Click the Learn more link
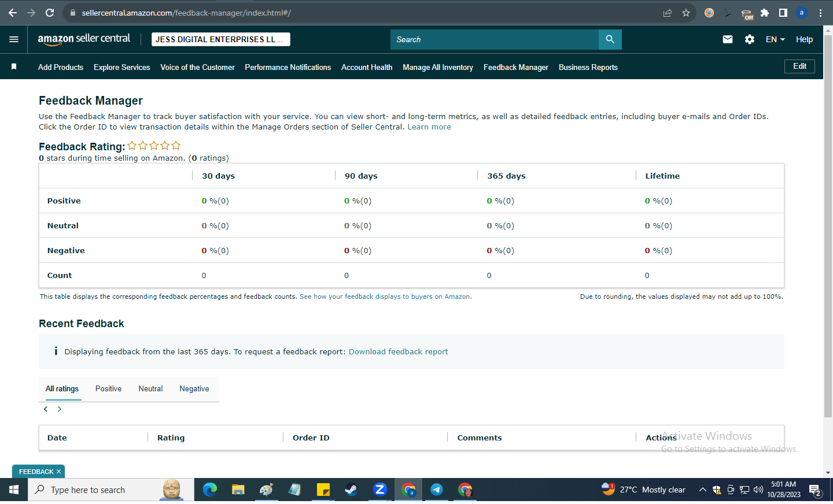 point(429,127)
